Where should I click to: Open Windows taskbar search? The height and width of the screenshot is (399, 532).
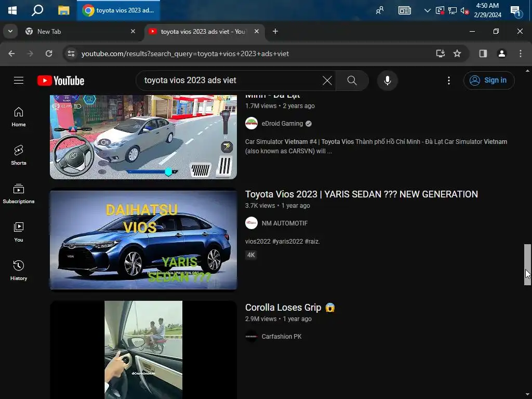point(37,10)
